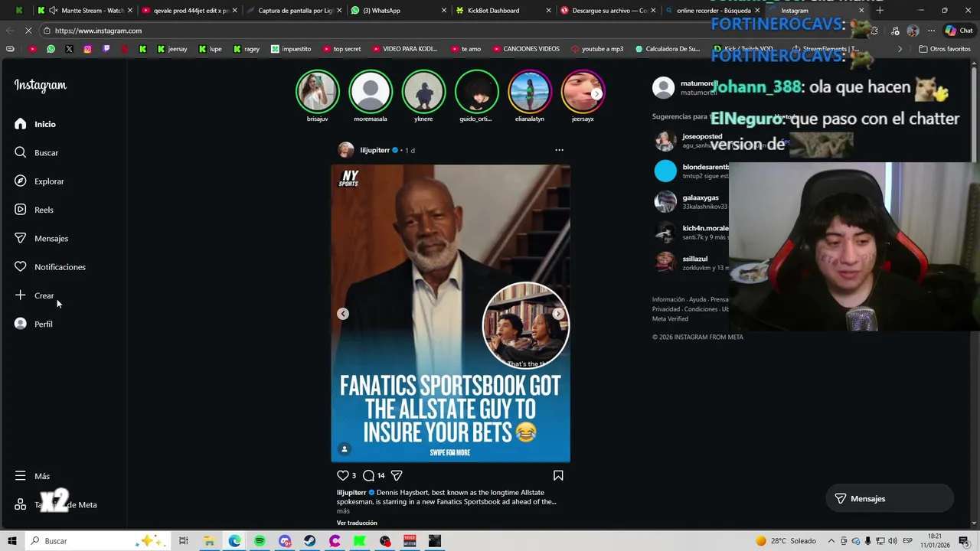
Task: Open 'Otros favoritos' bookmarks folder
Action: coord(945,49)
